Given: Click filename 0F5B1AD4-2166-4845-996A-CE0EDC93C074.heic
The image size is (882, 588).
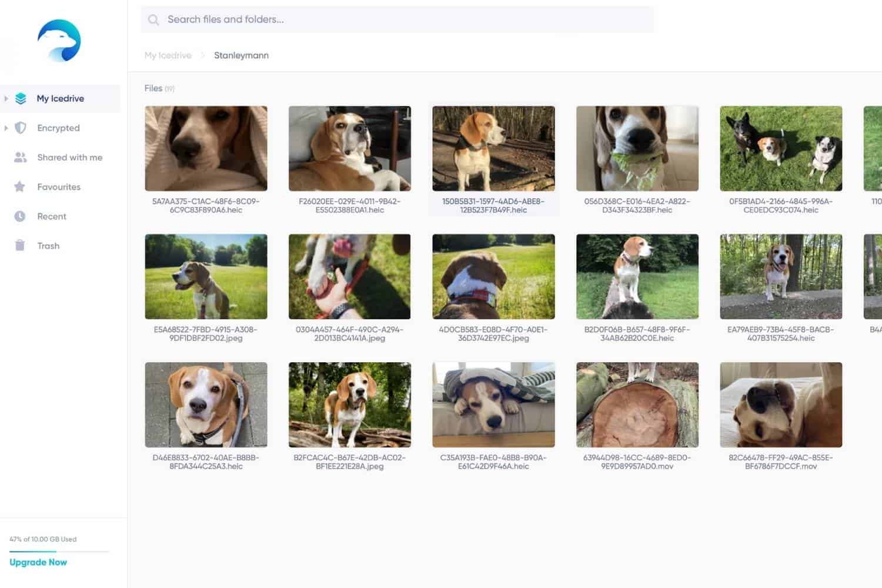Looking at the screenshot, I should [781, 206].
